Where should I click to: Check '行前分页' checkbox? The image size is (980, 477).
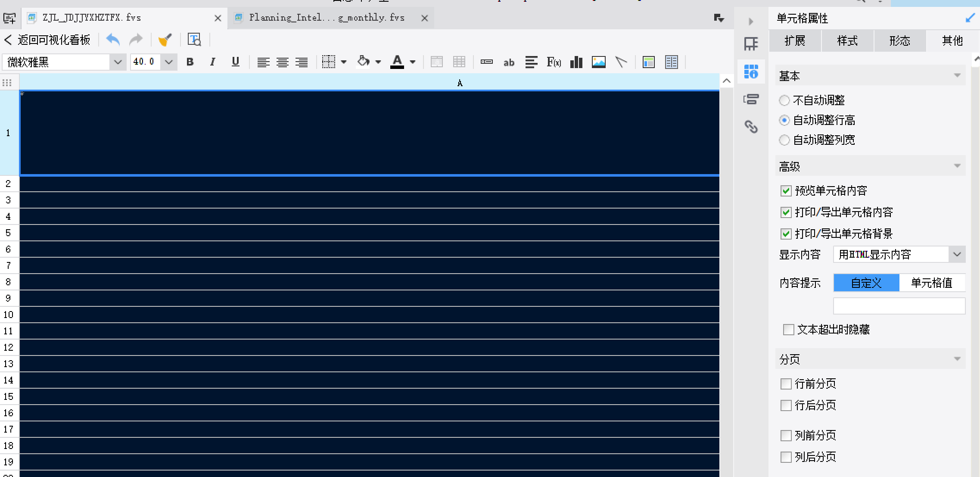pyautogui.click(x=786, y=384)
